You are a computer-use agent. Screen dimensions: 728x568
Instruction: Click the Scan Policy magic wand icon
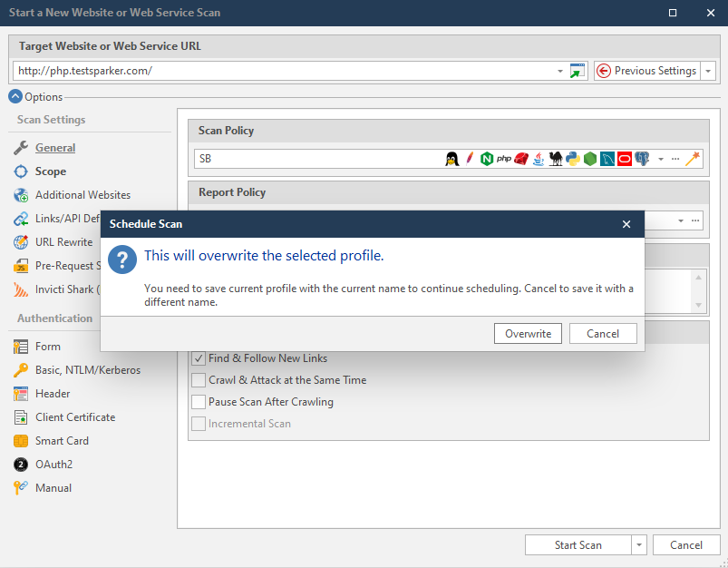pyautogui.click(x=694, y=159)
